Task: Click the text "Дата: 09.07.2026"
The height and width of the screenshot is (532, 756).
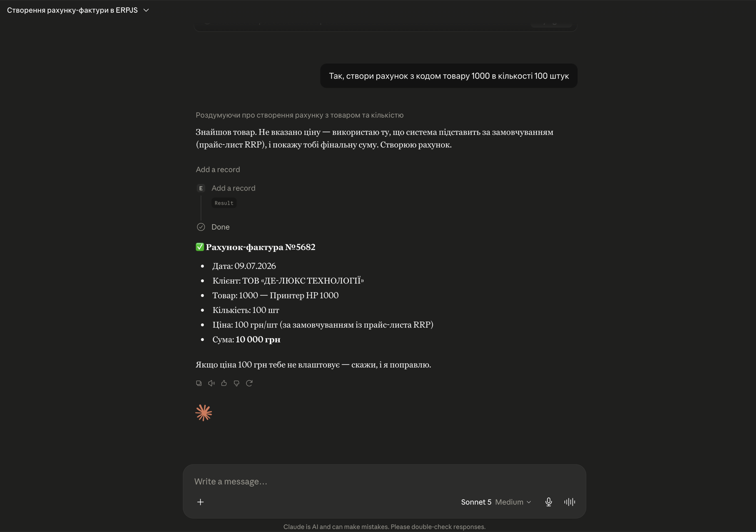Action: pos(244,266)
